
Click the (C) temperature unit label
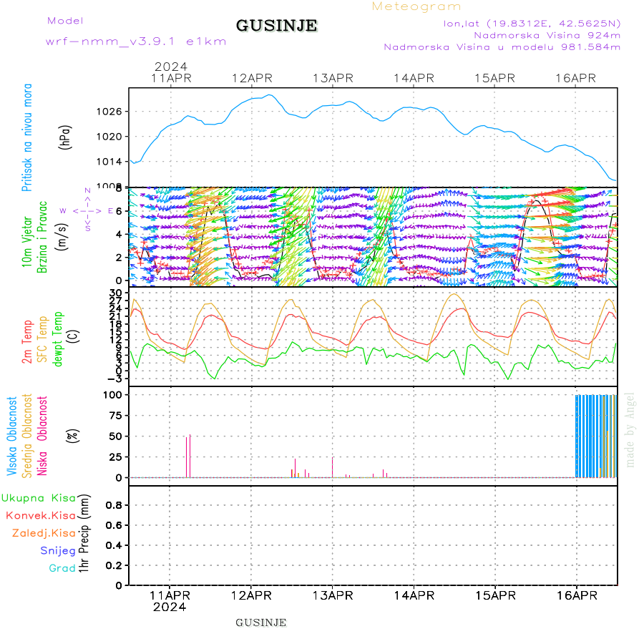point(73,337)
